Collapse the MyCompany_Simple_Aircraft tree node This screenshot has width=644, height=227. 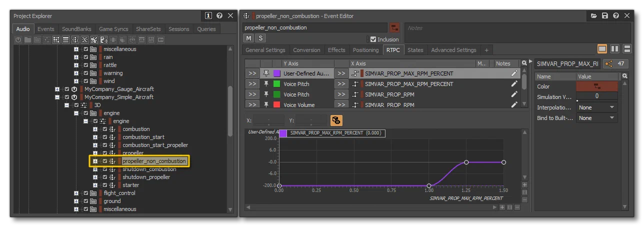point(57,97)
